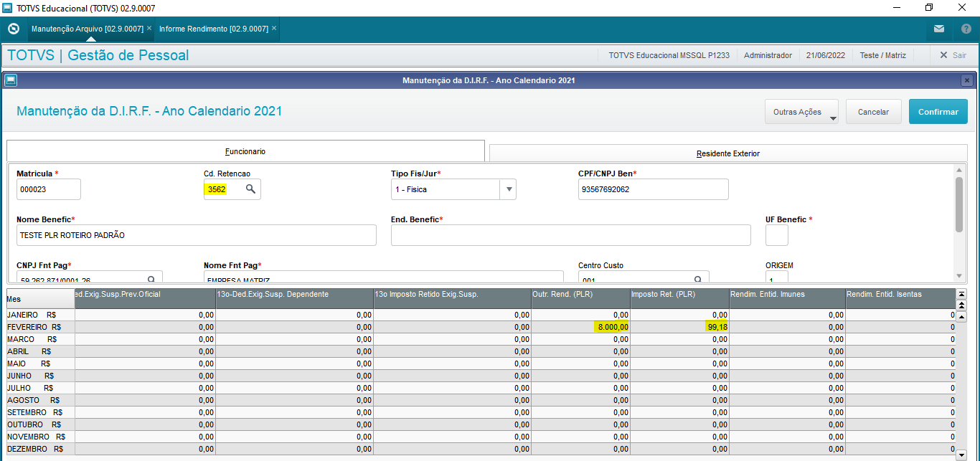This screenshot has width=980, height=461.
Task: Click the form panel scroll up arrow
Action: [x=959, y=170]
